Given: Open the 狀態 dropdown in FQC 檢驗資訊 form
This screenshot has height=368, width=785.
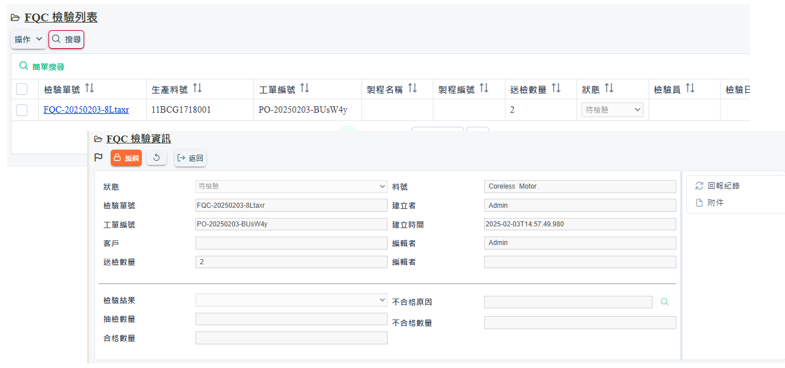Looking at the screenshot, I should pos(291,186).
